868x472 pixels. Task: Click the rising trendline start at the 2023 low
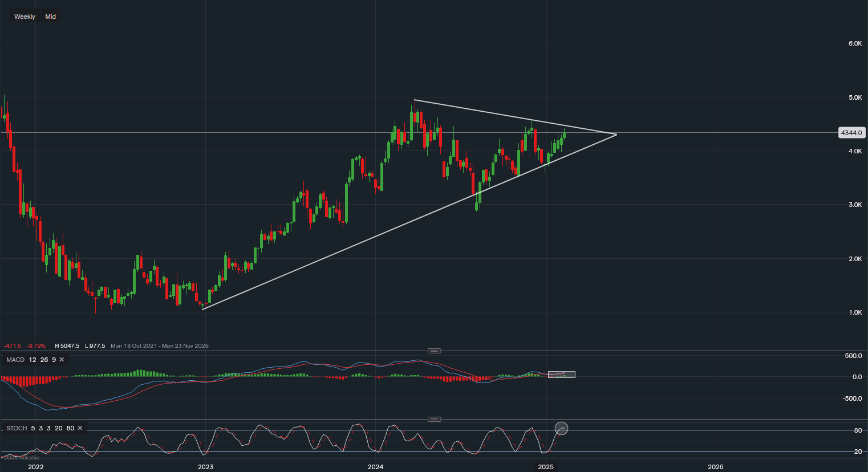[x=202, y=309]
